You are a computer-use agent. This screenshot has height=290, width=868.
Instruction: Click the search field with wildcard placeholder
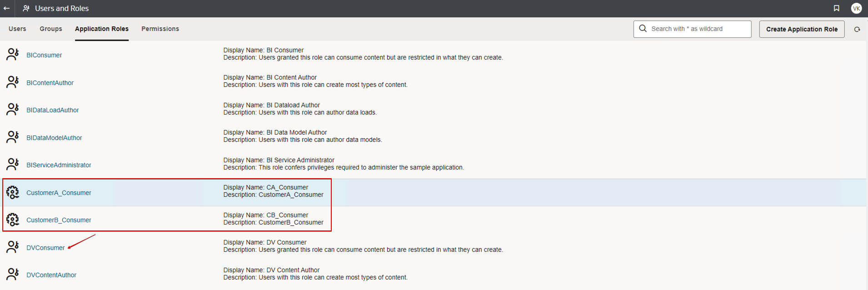click(x=698, y=29)
